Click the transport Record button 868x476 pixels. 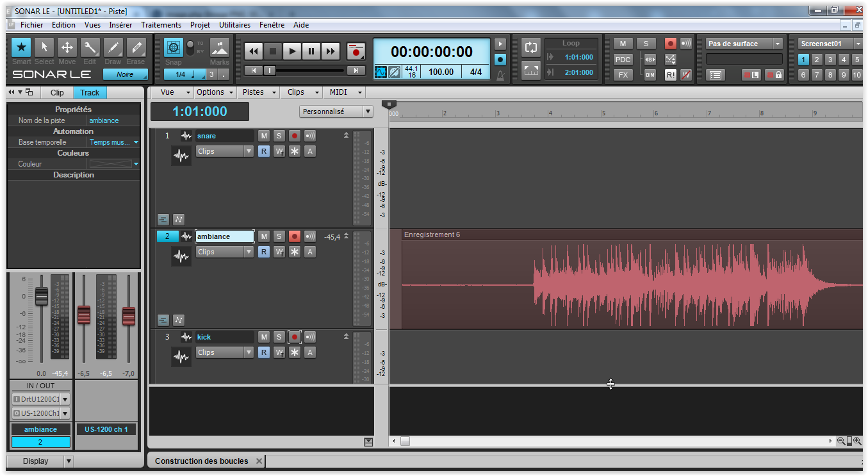(x=355, y=51)
